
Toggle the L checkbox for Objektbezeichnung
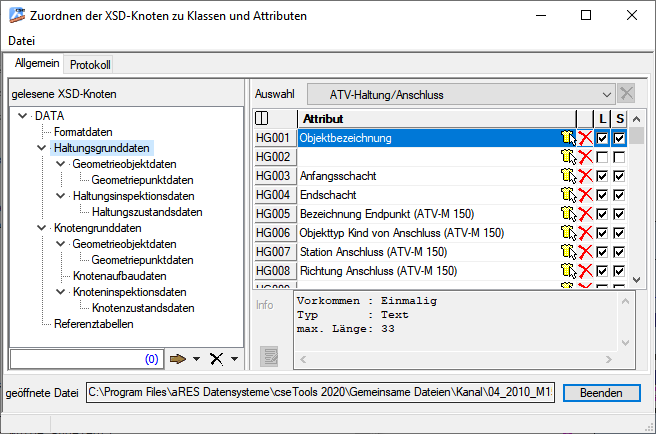click(x=602, y=138)
